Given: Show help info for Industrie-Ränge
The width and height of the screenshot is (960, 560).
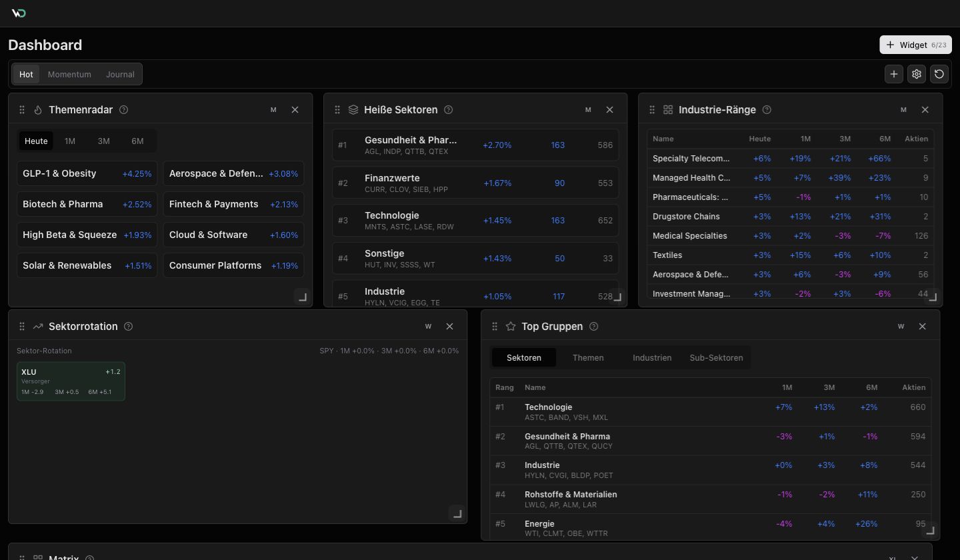Looking at the screenshot, I should pyautogui.click(x=767, y=109).
